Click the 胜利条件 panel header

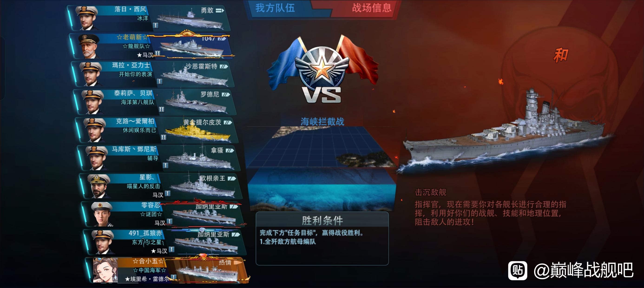tap(322, 220)
